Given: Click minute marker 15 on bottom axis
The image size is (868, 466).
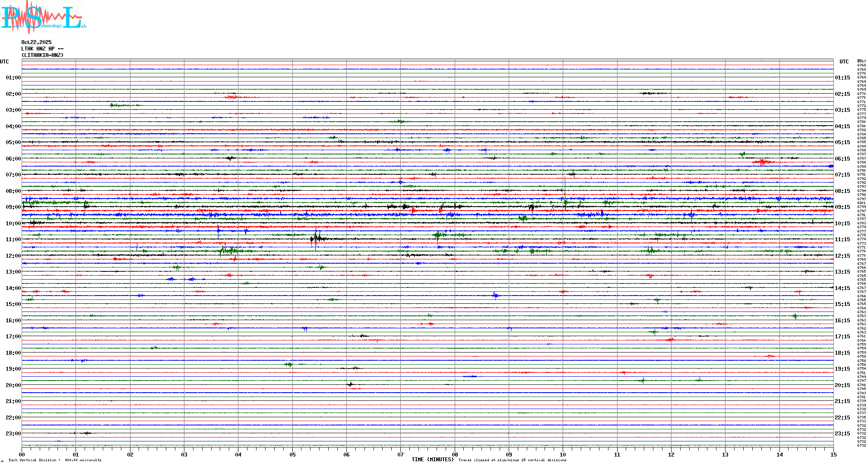Looking at the screenshot, I should pyautogui.click(x=833, y=454).
